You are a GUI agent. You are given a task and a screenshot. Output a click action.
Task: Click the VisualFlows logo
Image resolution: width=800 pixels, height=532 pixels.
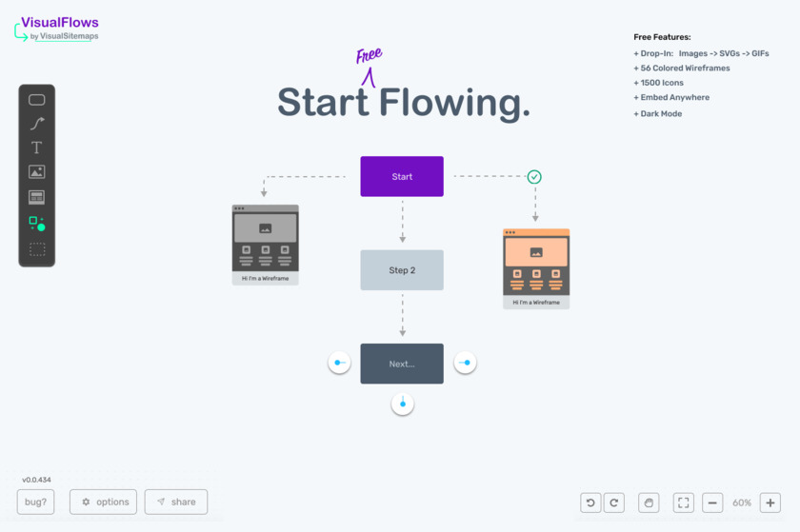[56, 29]
